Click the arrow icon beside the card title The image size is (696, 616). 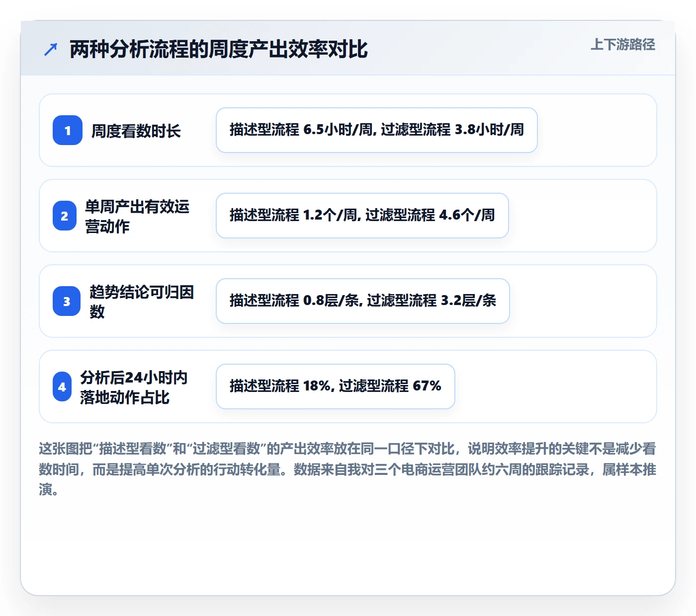point(51,49)
